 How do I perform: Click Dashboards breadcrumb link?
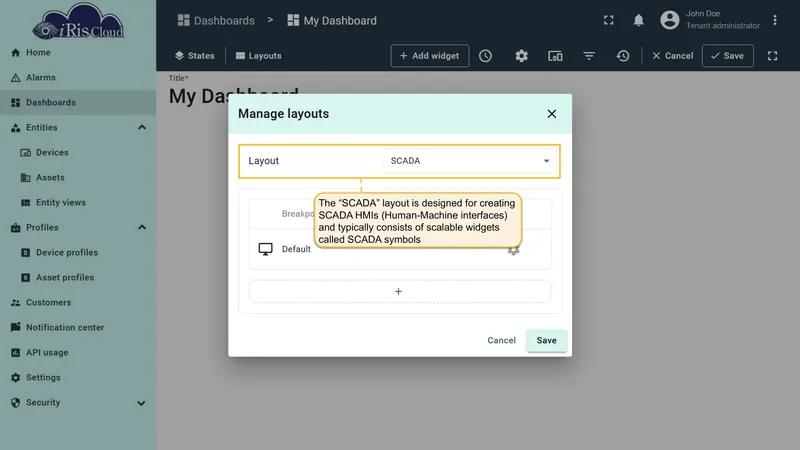click(x=216, y=20)
